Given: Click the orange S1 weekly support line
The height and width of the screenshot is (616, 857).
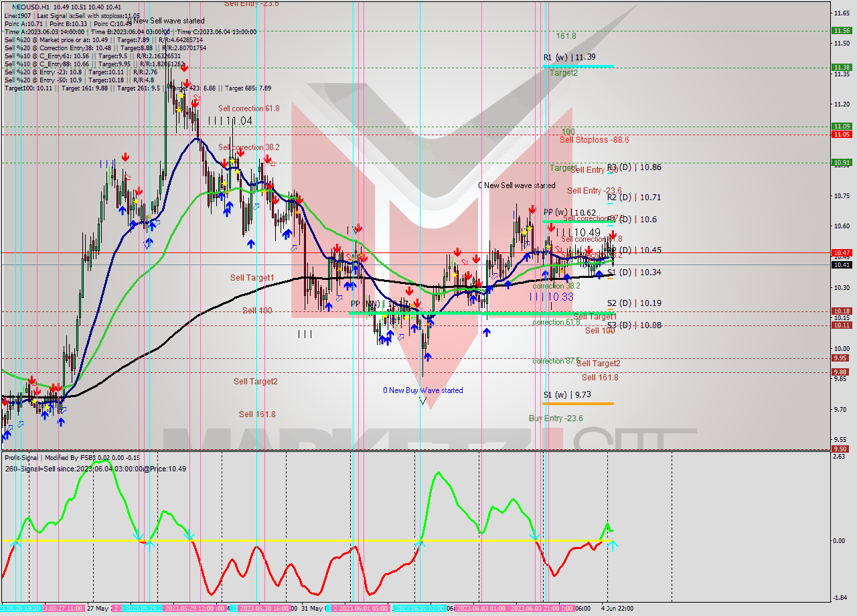Looking at the screenshot, I should pyautogui.click(x=578, y=403).
